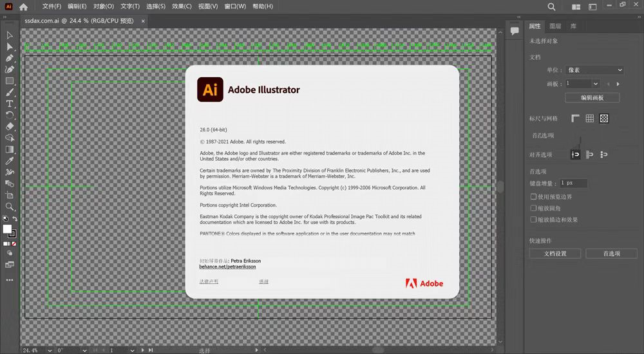This screenshot has width=644, height=354.
Task: Click stroke color swatch in toolbar
Action: coord(13,234)
